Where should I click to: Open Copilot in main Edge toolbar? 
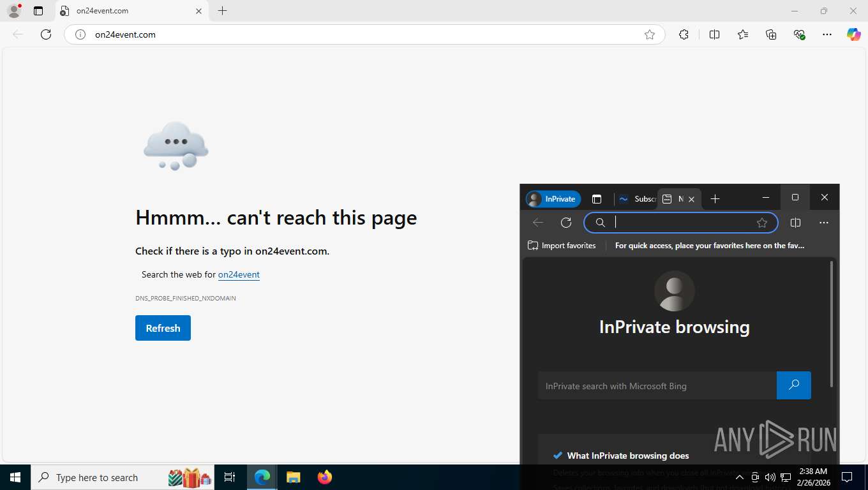(854, 34)
